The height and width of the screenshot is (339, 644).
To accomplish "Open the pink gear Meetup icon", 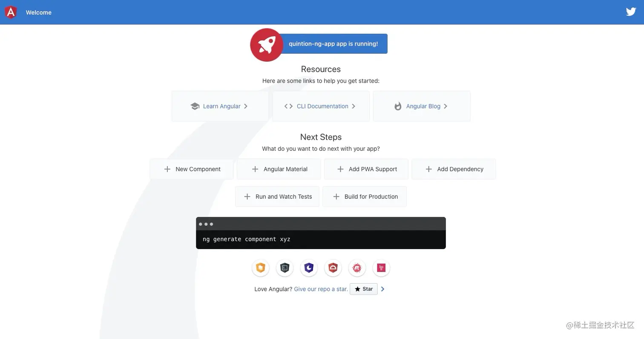I will [357, 268].
